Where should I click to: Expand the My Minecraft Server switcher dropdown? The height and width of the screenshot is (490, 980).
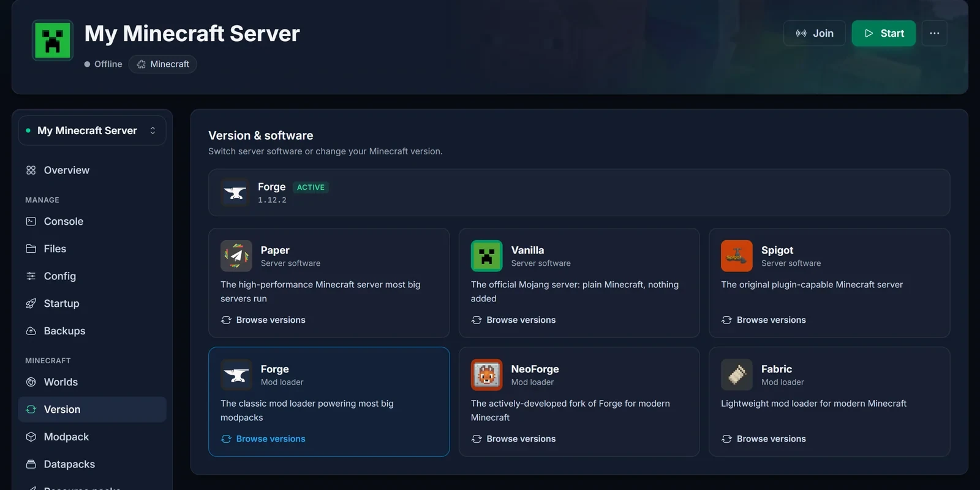pos(92,130)
